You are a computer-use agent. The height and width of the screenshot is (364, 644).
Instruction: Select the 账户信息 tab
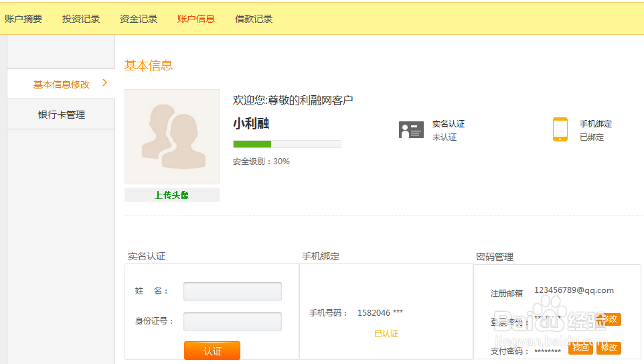(196, 19)
